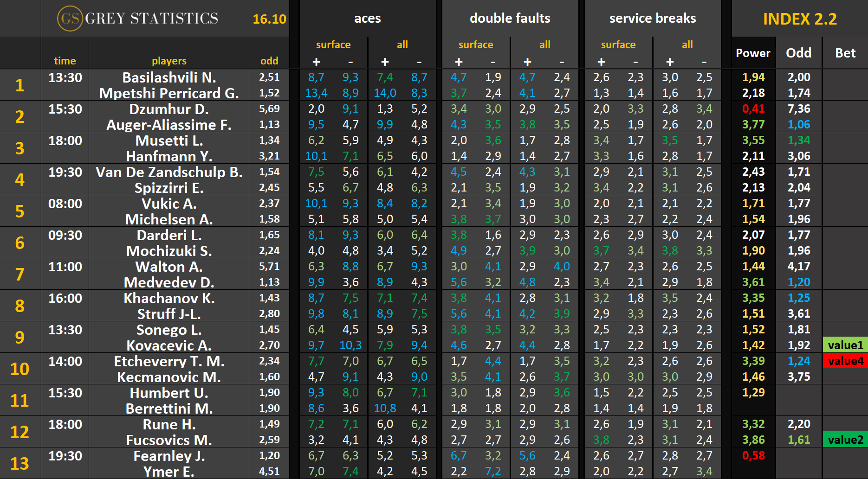Screen dimensions: 868x479
Task: Click the 16.10 date label
Action: (269, 19)
